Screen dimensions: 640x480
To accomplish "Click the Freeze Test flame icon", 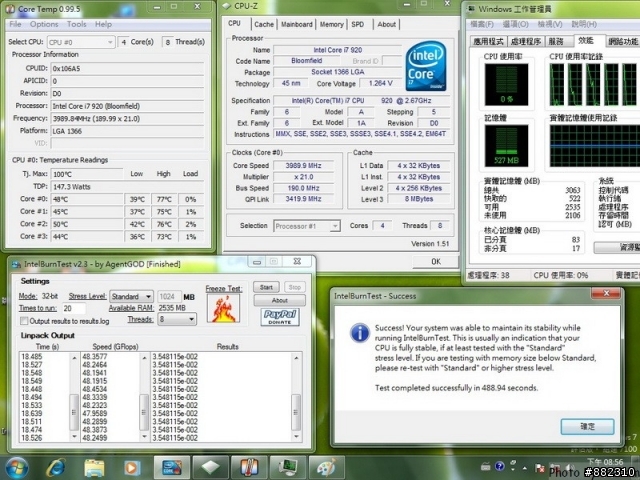I will 223,308.
